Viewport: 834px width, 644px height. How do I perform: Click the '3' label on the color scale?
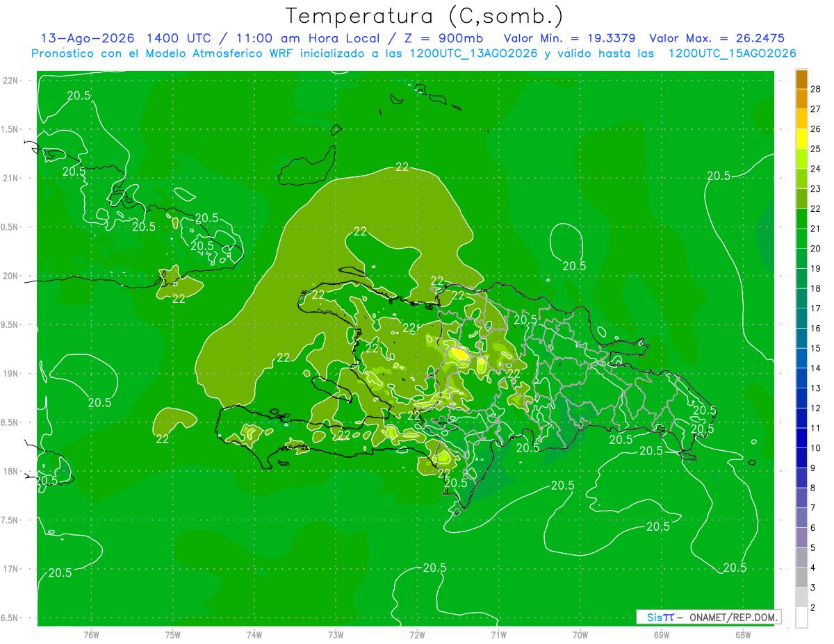pos(813,588)
